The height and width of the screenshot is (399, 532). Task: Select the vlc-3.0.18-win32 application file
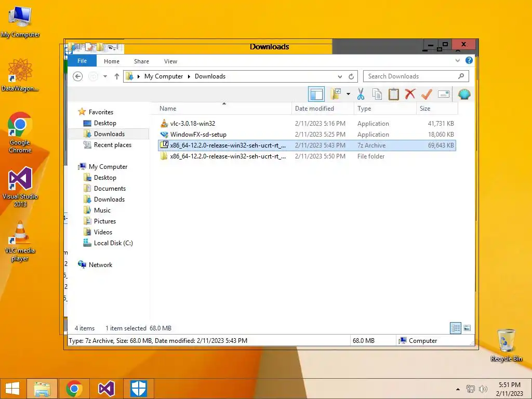tap(307, 124)
